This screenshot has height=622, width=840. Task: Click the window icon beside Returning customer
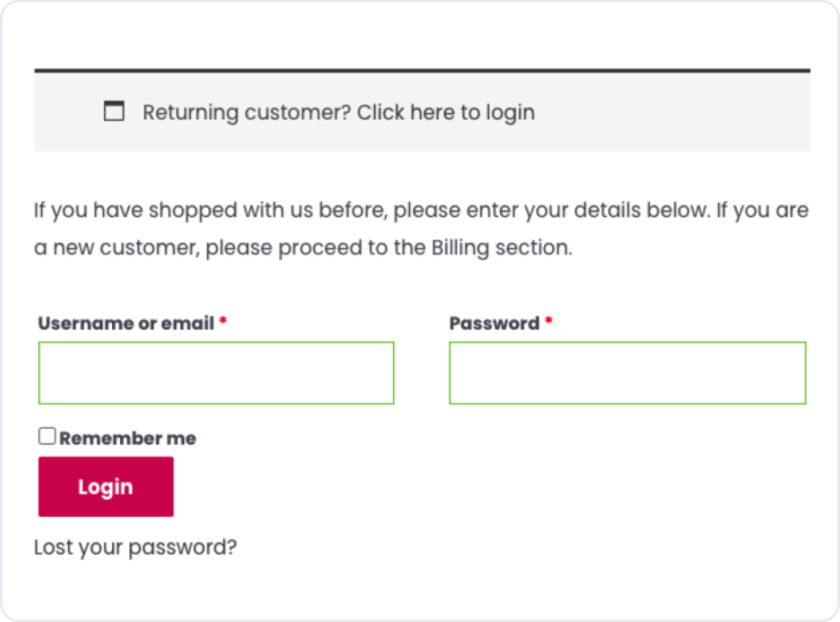[x=114, y=111]
